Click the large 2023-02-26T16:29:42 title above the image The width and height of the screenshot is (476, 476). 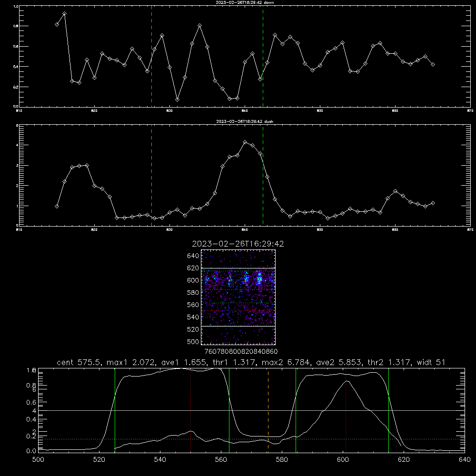[x=238, y=244]
